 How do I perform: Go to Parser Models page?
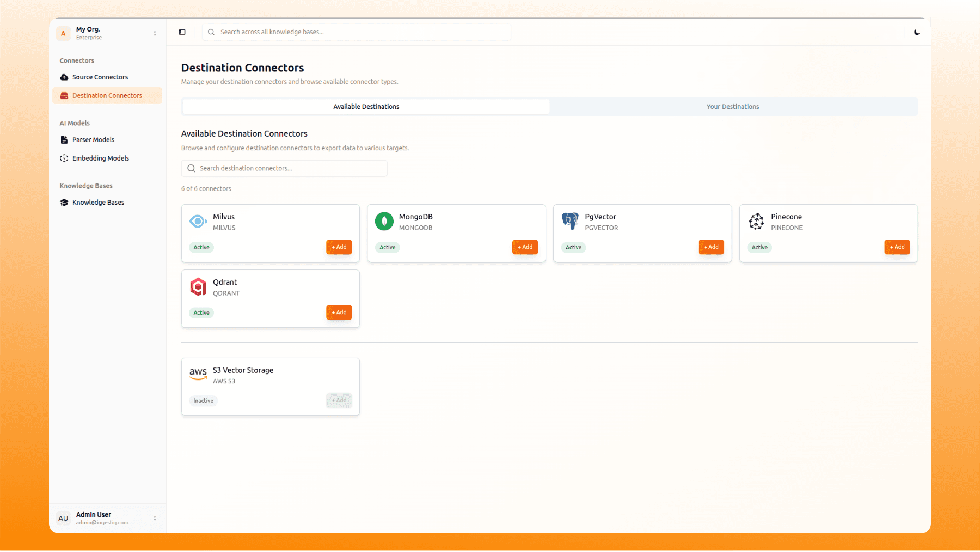tap(93, 140)
